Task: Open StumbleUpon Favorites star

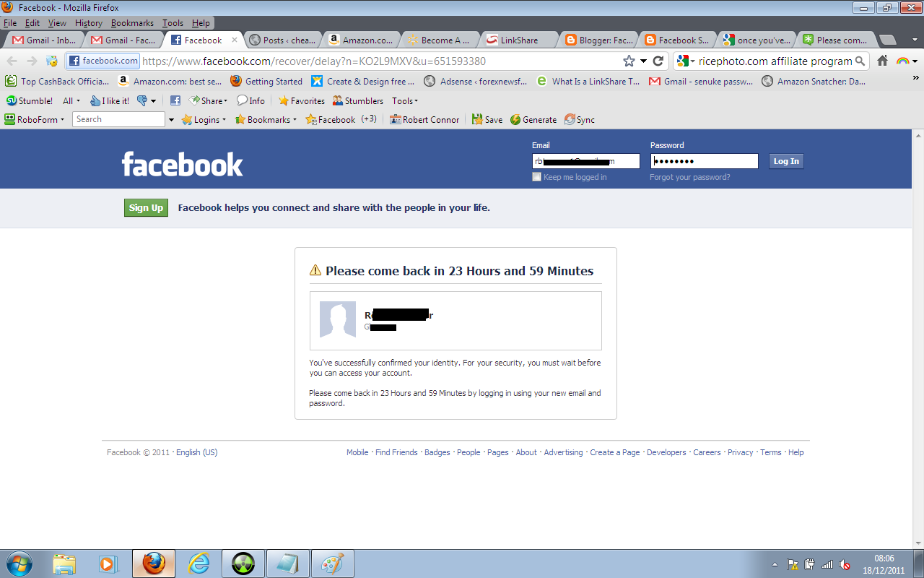Action: (302, 101)
